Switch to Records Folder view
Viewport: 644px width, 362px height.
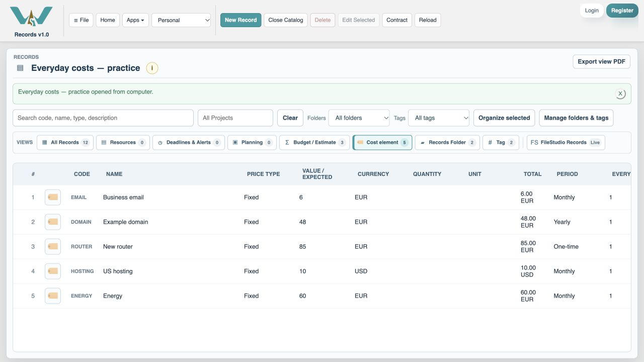click(x=447, y=143)
